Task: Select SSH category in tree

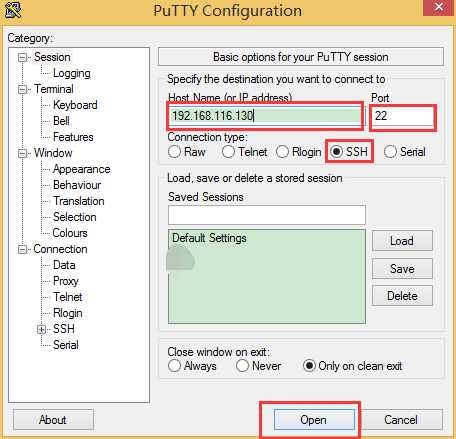Action: point(64,329)
